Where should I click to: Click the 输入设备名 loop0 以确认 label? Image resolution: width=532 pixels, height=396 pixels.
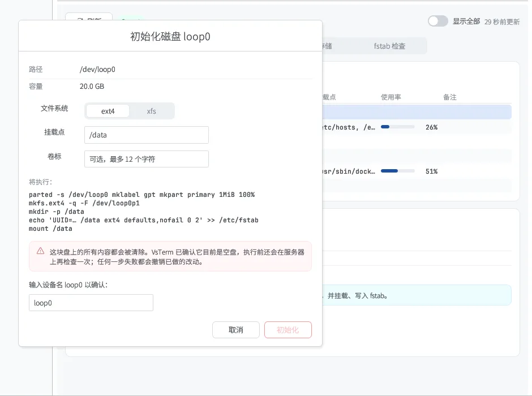tap(68, 285)
